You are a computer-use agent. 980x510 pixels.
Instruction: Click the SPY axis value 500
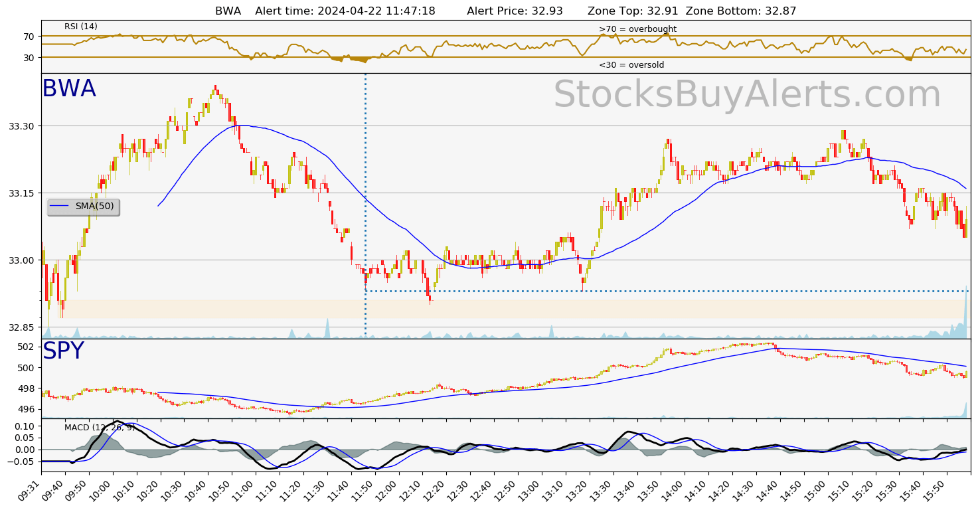[26, 368]
